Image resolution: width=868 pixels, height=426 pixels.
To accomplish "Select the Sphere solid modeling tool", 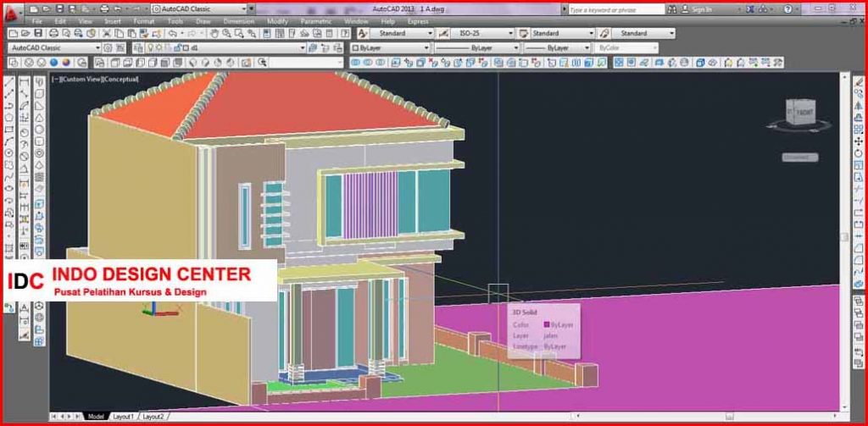I will pos(39,130).
